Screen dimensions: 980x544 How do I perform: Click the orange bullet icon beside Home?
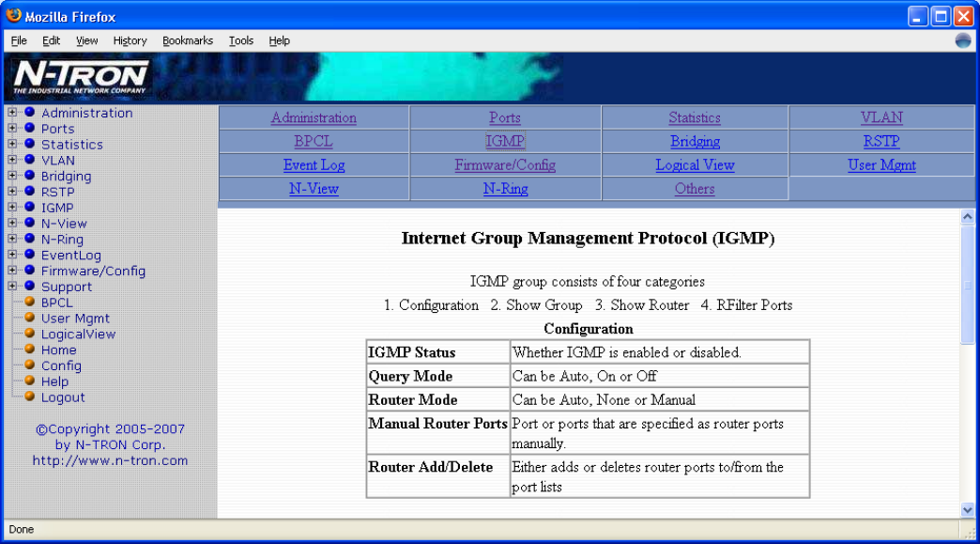29,350
